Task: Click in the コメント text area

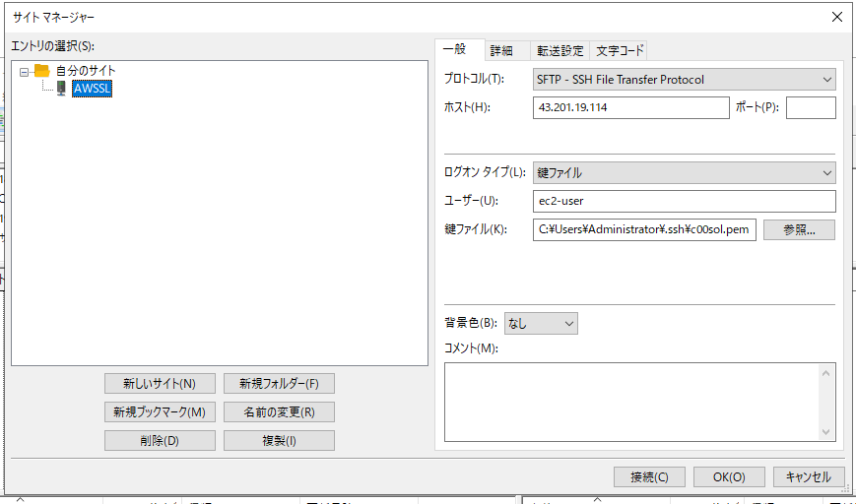Action: 630,401
